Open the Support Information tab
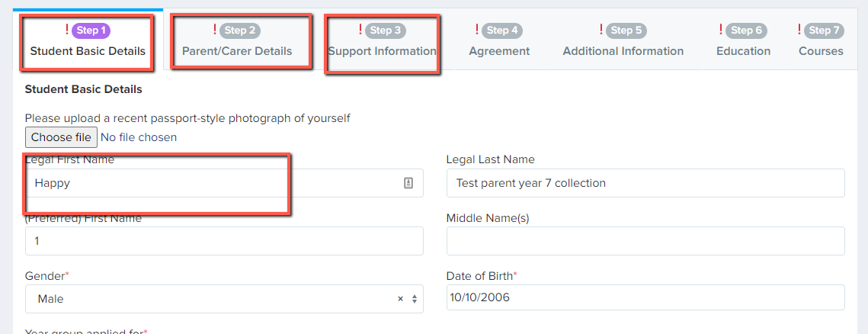The image size is (868, 334). [382, 52]
